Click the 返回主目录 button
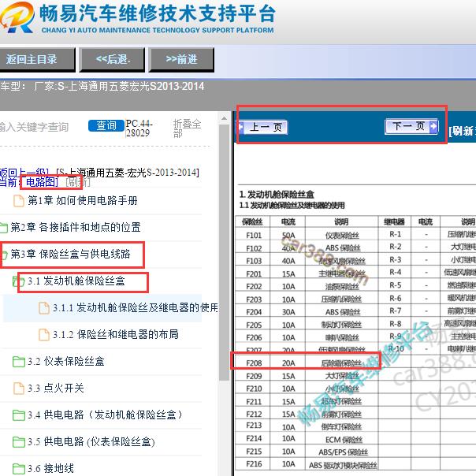 coord(37,60)
